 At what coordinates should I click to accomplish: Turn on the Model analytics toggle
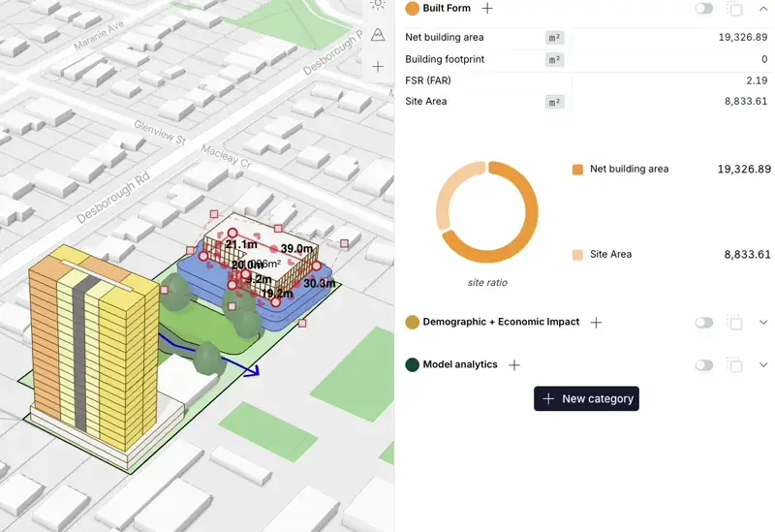(703, 365)
